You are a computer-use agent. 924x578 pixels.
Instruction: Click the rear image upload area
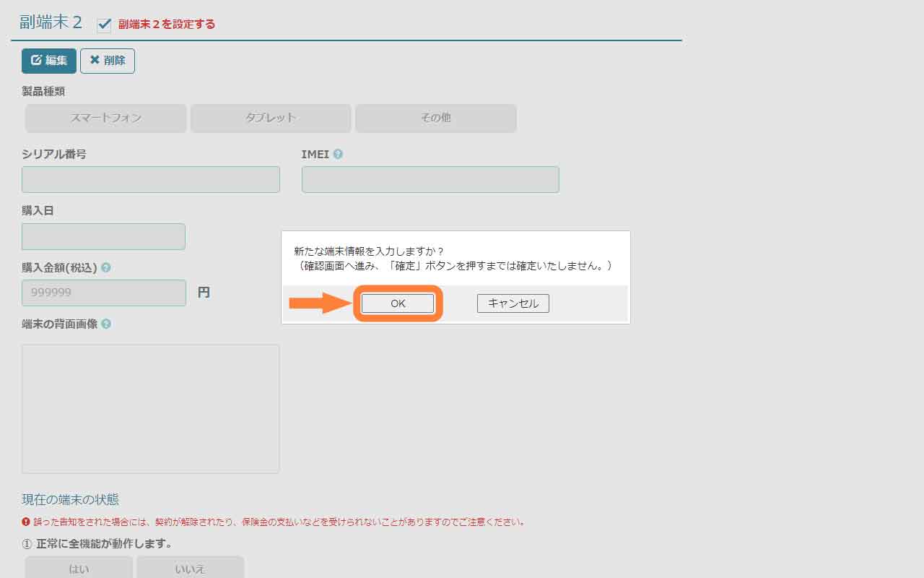(x=151, y=409)
